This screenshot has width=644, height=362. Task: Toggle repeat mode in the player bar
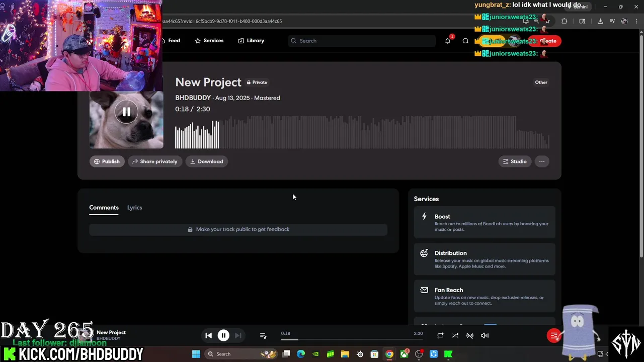(x=440, y=335)
